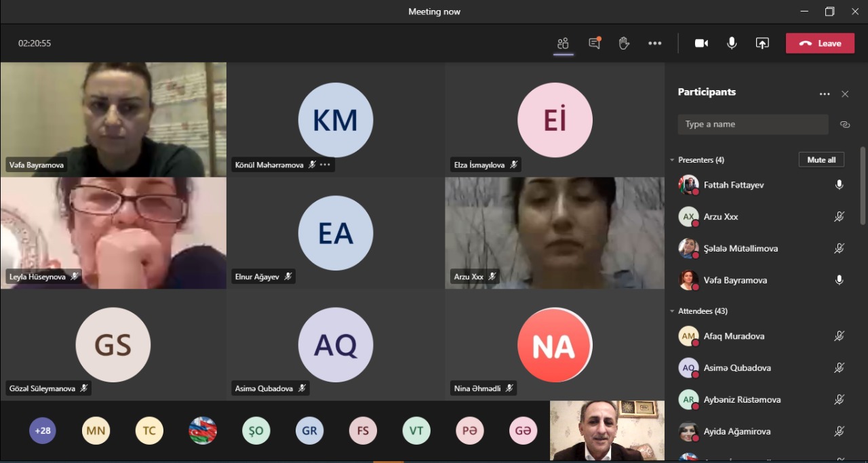The height and width of the screenshot is (463, 868).
Task: Click the NA avatar of Nina Əhmədli
Action: pyautogui.click(x=555, y=345)
